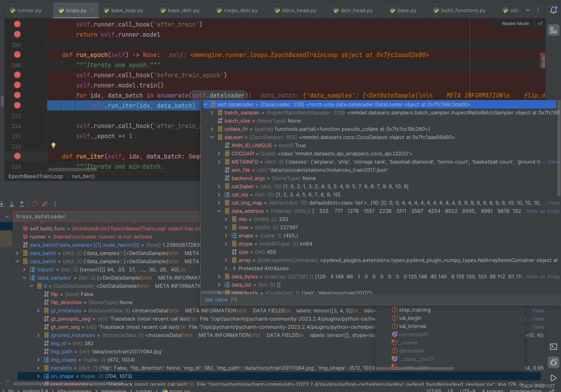561x392 pixels.
Task: Open View Breakpoints dialog icon
Action: tap(35, 204)
